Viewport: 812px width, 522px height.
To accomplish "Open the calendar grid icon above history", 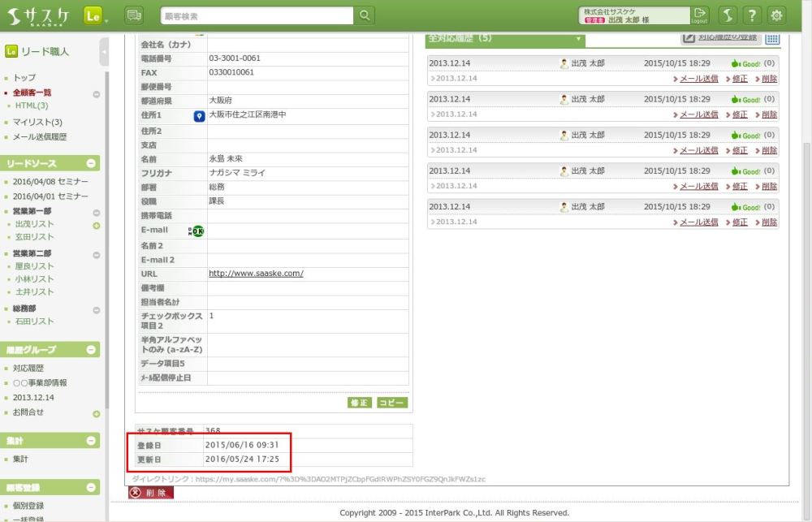I will (x=771, y=38).
